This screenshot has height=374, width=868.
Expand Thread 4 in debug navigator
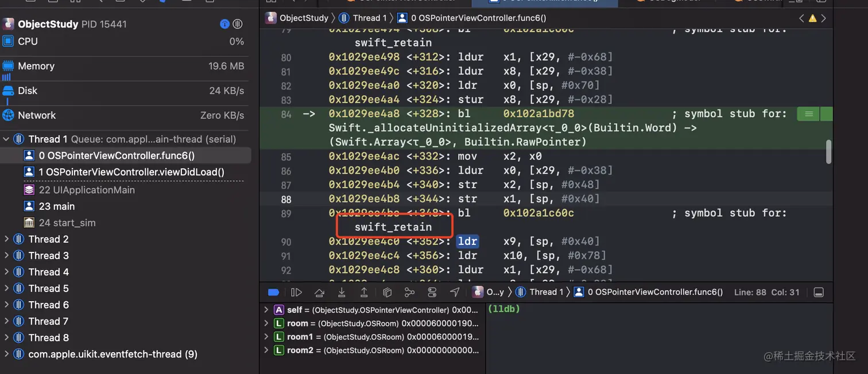pyautogui.click(x=6, y=272)
